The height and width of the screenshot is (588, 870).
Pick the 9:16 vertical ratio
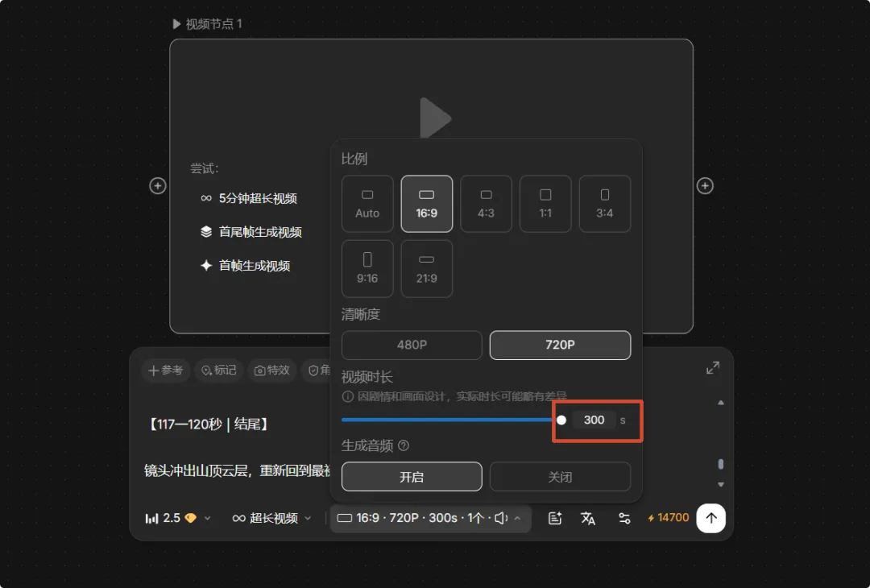click(x=367, y=268)
